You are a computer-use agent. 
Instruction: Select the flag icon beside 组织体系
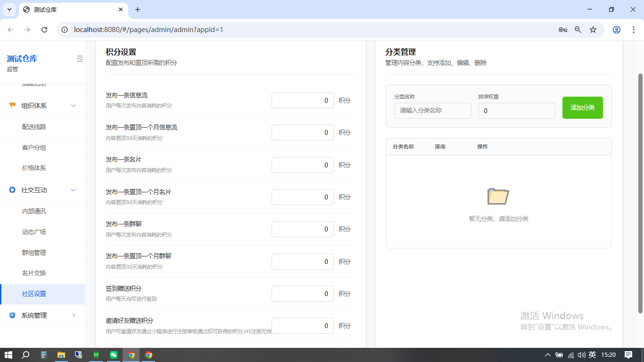(x=11, y=105)
